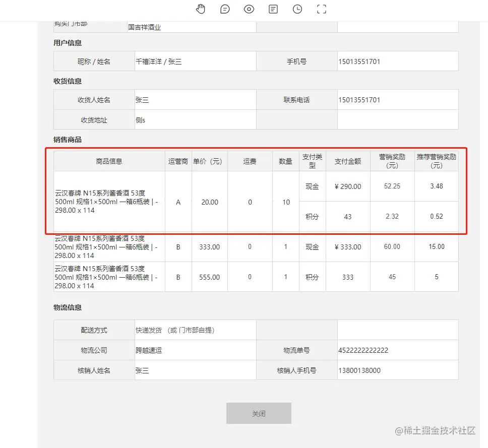Click payment amount ¥ 333.00
The width and height of the screenshot is (488, 448).
[x=348, y=247]
